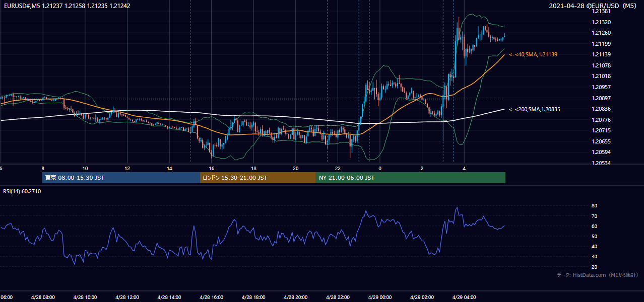
Task: Click price axis value 1.20715
Action: tap(601, 130)
